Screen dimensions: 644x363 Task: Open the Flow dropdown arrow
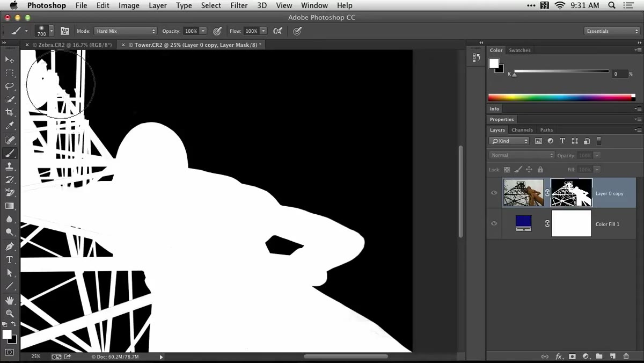pyautogui.click(x=264, y=31)
